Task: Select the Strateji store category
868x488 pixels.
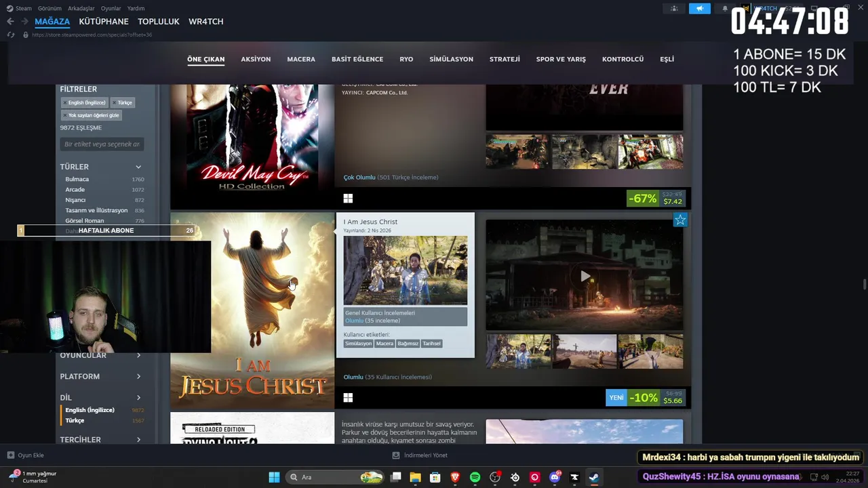Action: (505, 59)
